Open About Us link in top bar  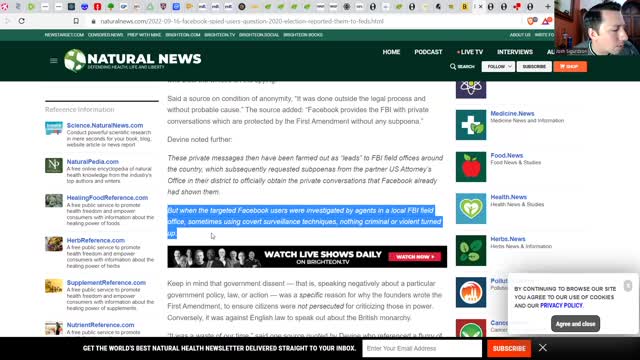pyautogui.click(x=520, y=35)
